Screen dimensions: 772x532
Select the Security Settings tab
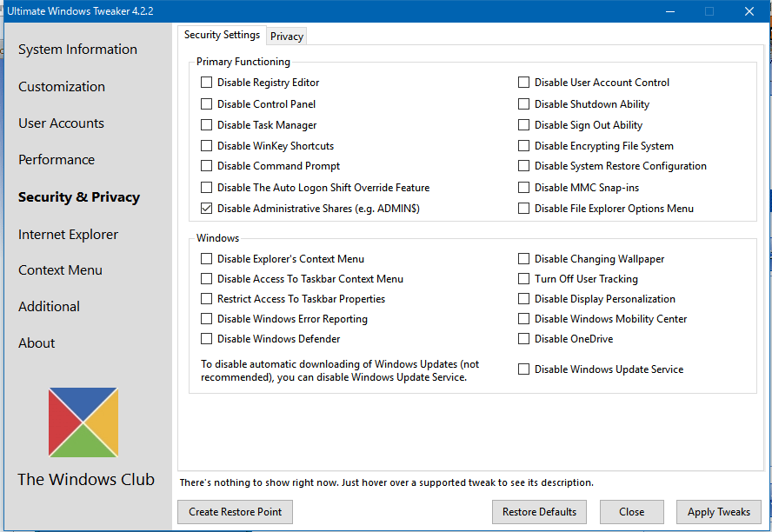[222, 35]
